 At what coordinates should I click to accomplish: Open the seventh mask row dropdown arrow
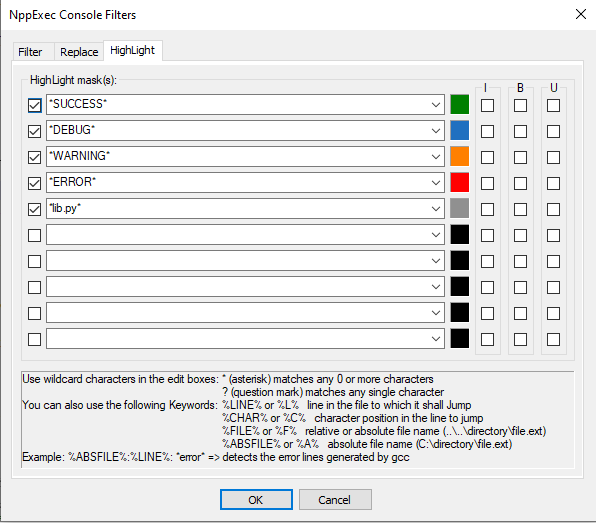click(436, 261)
